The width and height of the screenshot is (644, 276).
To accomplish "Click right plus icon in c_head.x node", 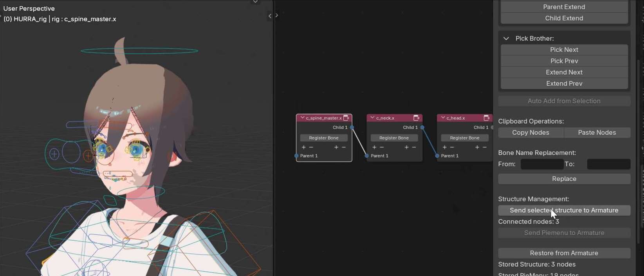I will [x=477, y=147].
